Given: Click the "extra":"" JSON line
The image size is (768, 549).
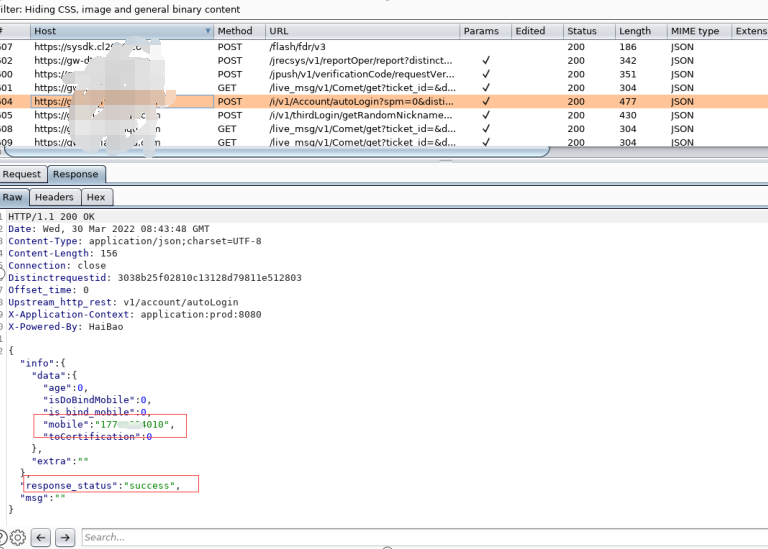Looking at the screenshot, I should tap(60, 461).
